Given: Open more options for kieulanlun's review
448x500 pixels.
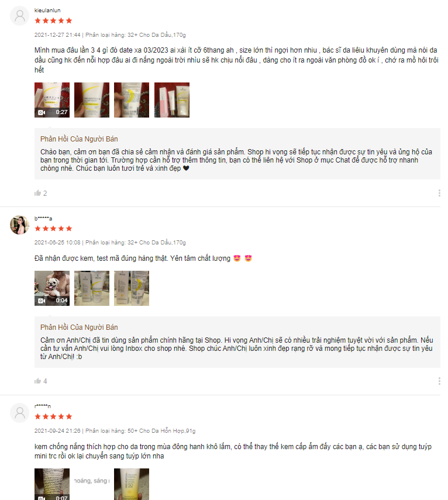Looking at the screenshot, I should [x=439, y=193].
